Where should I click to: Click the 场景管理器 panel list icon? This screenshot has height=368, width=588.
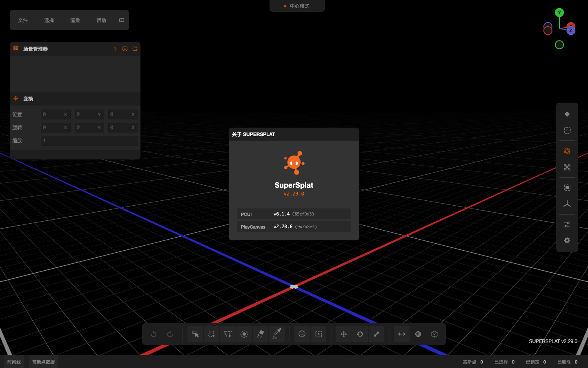(16, 48)
